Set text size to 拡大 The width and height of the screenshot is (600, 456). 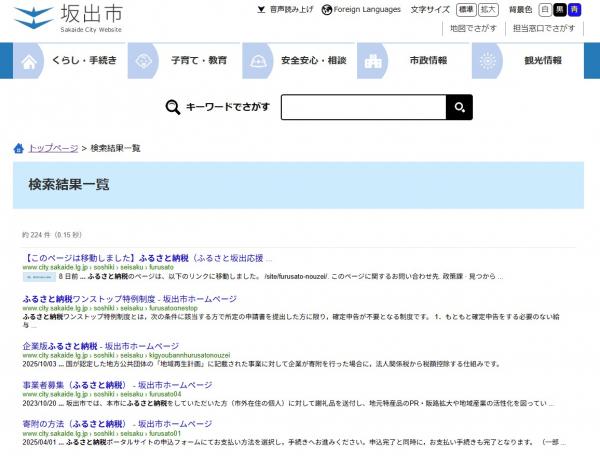pyautogui.click(x=488, y=10)
